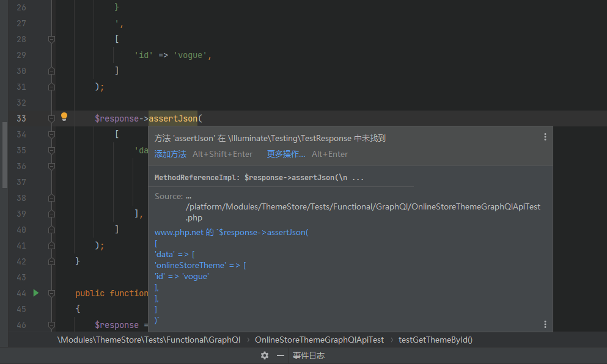Click fold end marker at line 42
This screenshot has height=364, width=607.
(51, 261)
